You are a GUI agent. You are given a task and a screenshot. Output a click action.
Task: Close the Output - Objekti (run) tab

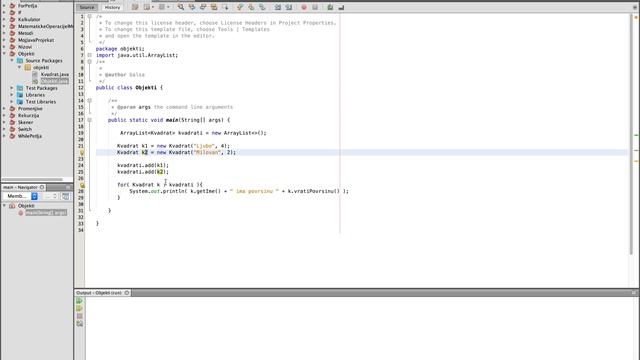[x=127, y=293]
